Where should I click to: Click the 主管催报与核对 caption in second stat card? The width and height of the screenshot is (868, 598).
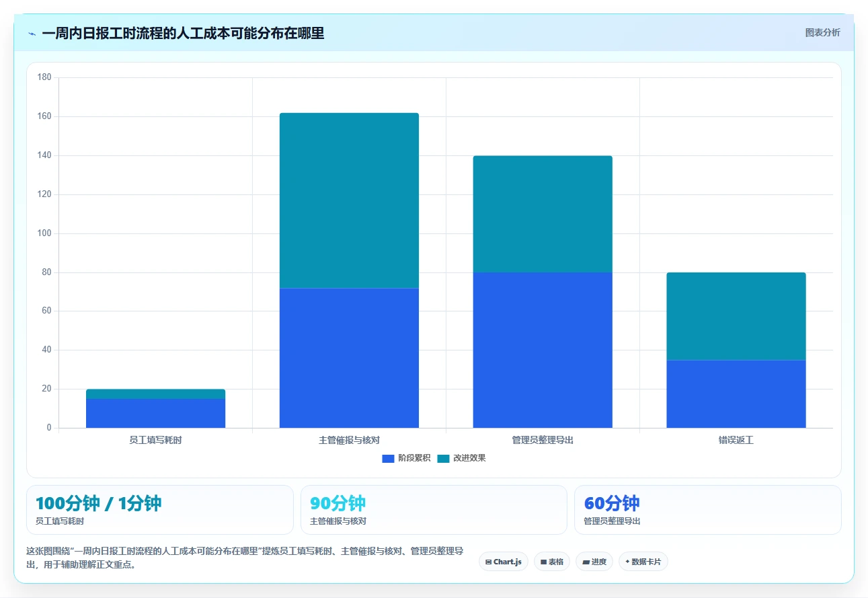[338, 521]
